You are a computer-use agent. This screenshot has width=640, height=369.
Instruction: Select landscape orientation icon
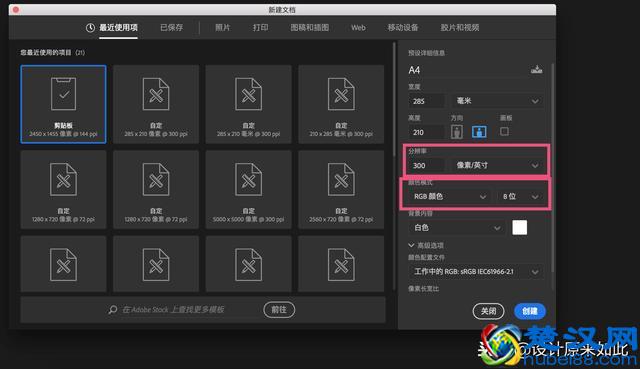(479, 131)
